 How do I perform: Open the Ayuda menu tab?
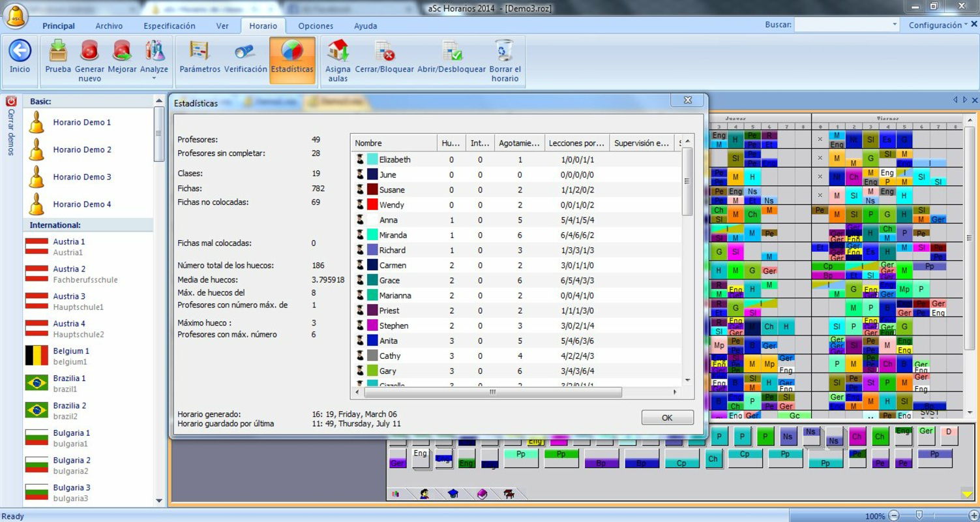tap(365, 26)
